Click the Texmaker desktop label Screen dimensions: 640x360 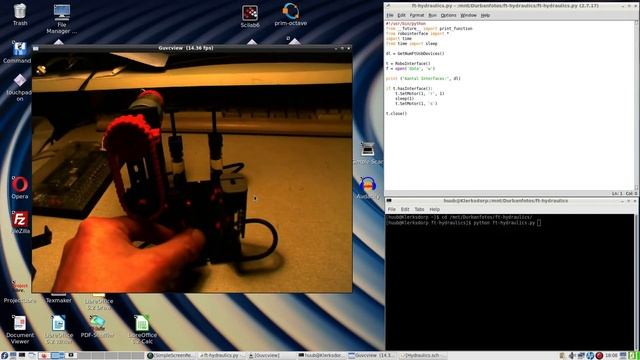pyautogui.click(x=58, y=300)
